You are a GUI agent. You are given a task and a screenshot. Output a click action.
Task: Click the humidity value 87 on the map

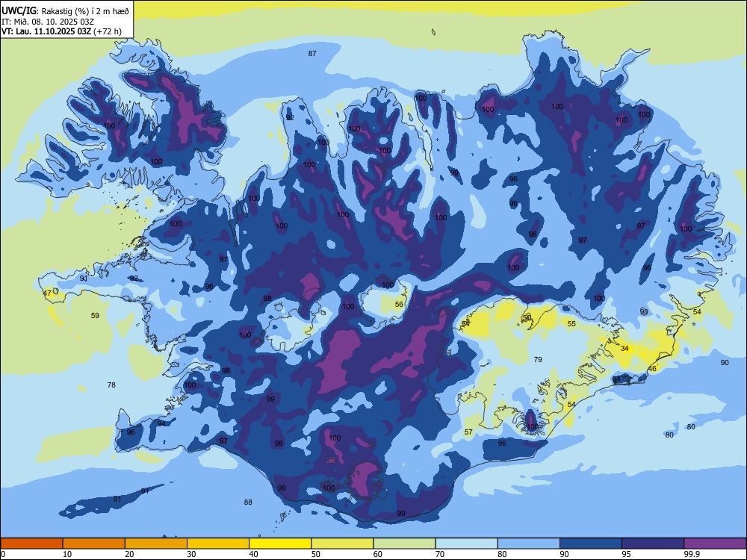click(312, 53)
